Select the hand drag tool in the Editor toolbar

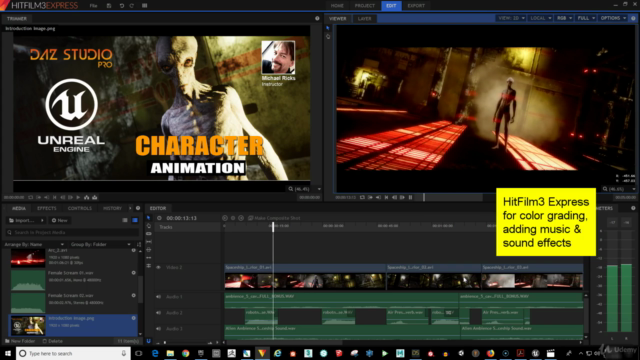149,226
